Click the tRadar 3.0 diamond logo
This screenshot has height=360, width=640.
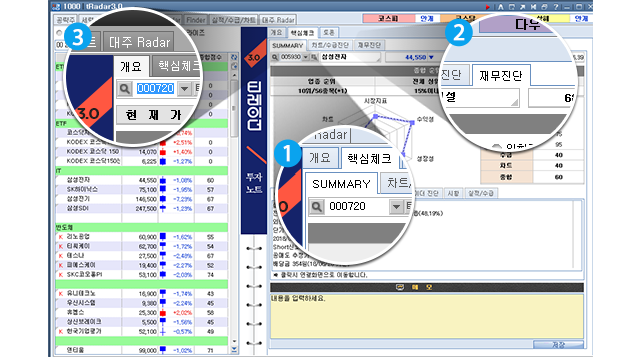254,57
